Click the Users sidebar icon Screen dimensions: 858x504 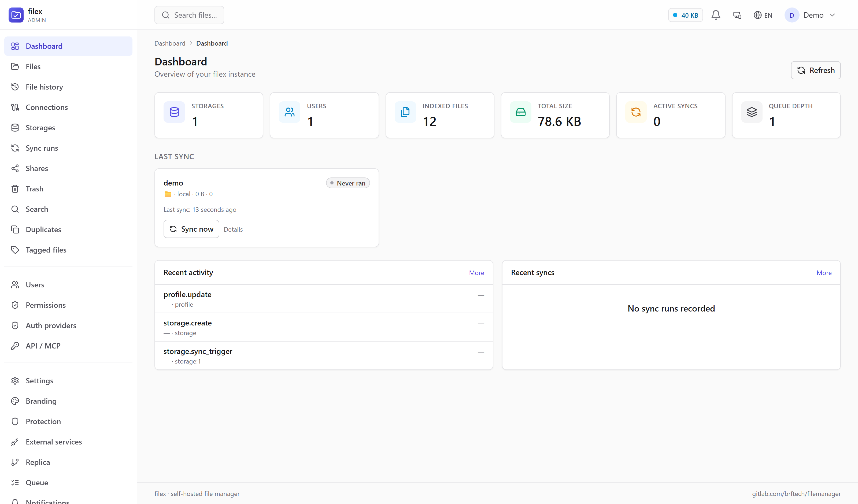15,285
